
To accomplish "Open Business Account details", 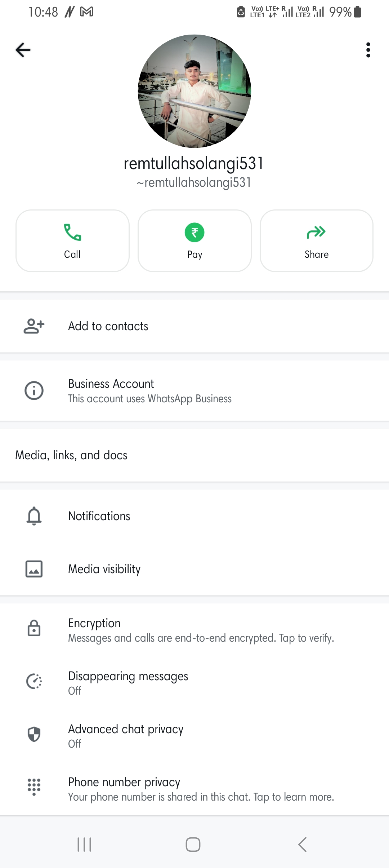I will (149, 391).
